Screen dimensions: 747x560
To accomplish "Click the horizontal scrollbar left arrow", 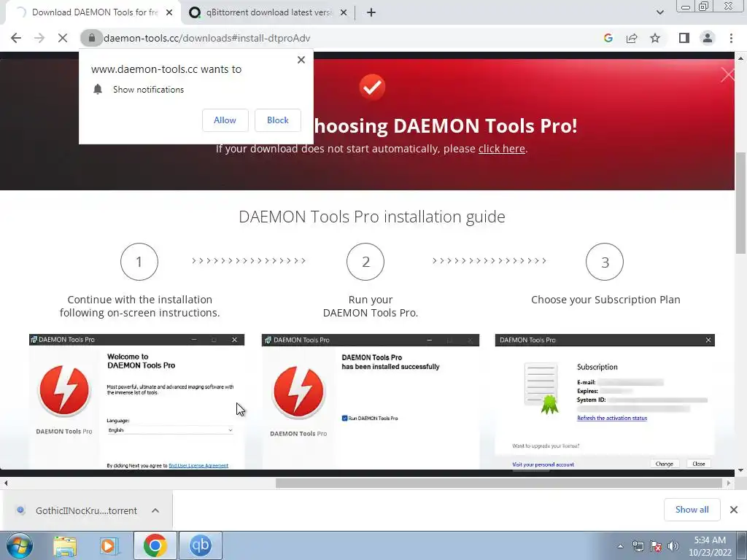I will click(x=6, y=483).
